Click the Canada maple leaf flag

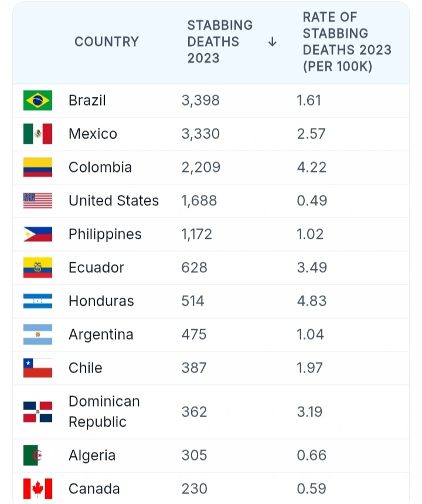38,489
